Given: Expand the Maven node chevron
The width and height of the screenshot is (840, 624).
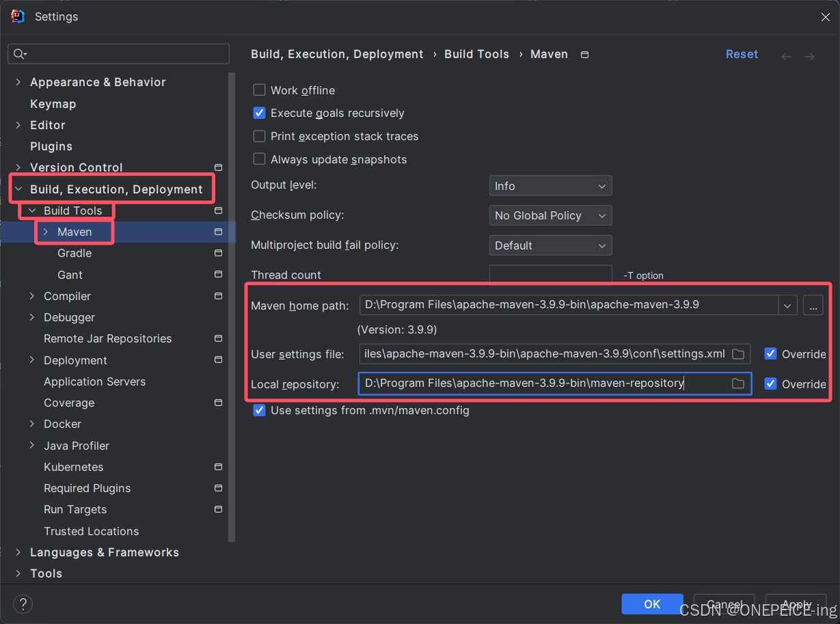Looking at the screenshot, I should tap(46, 232).
